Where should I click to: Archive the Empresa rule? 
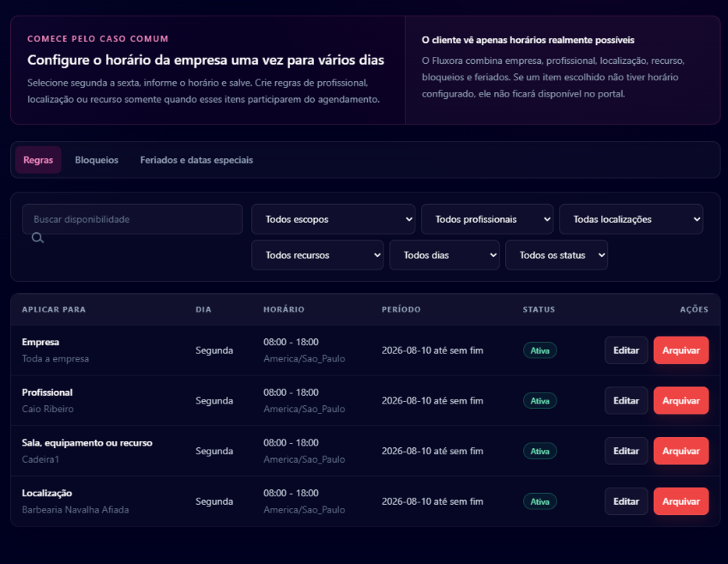click(x=681, y=350)
